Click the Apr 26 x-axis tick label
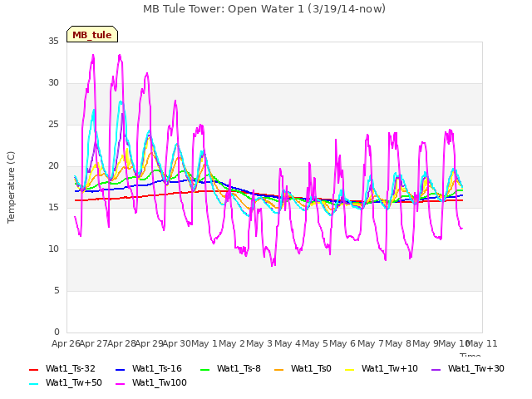 click(66, 343)
